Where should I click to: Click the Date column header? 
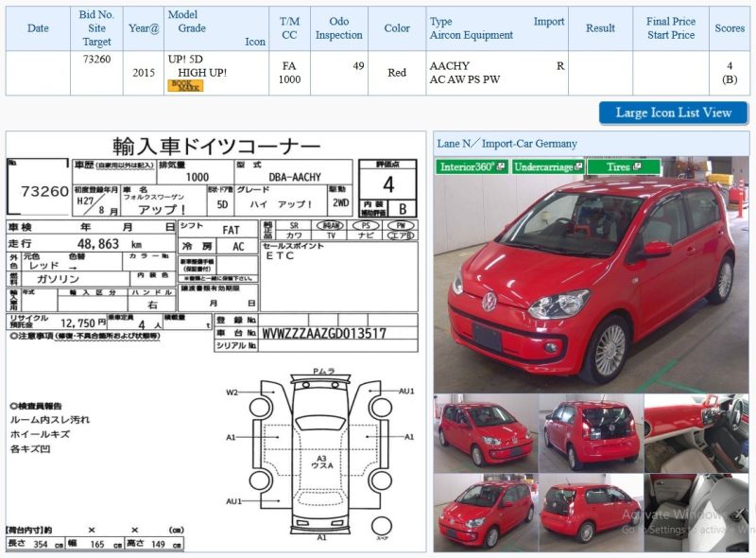coord(38,28)
